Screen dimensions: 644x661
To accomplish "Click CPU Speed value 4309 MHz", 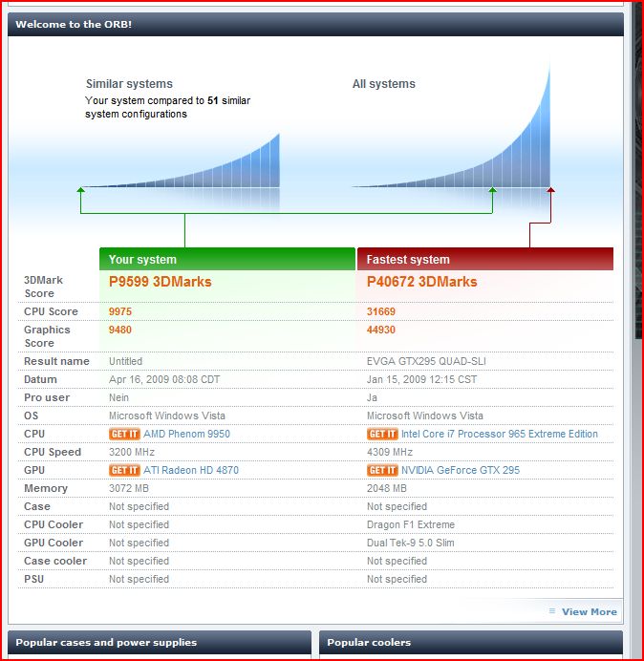I will point(390,452).
